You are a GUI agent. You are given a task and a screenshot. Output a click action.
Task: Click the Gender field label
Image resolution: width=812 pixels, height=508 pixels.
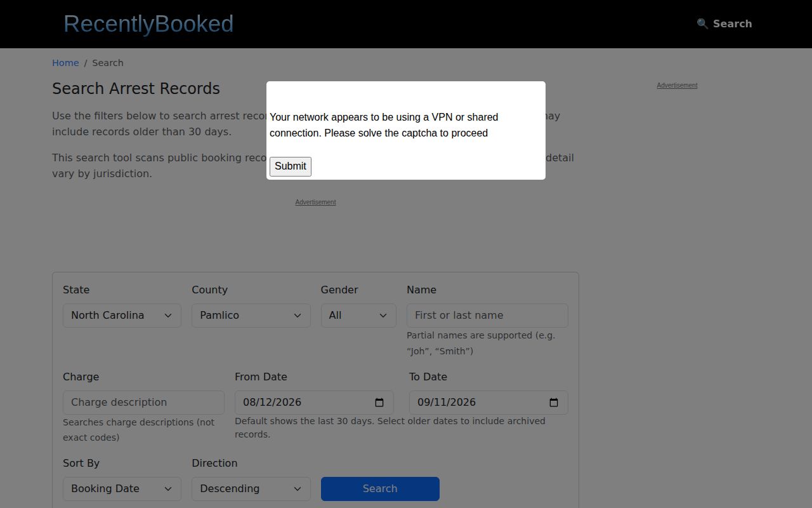(x=339, y=290)
